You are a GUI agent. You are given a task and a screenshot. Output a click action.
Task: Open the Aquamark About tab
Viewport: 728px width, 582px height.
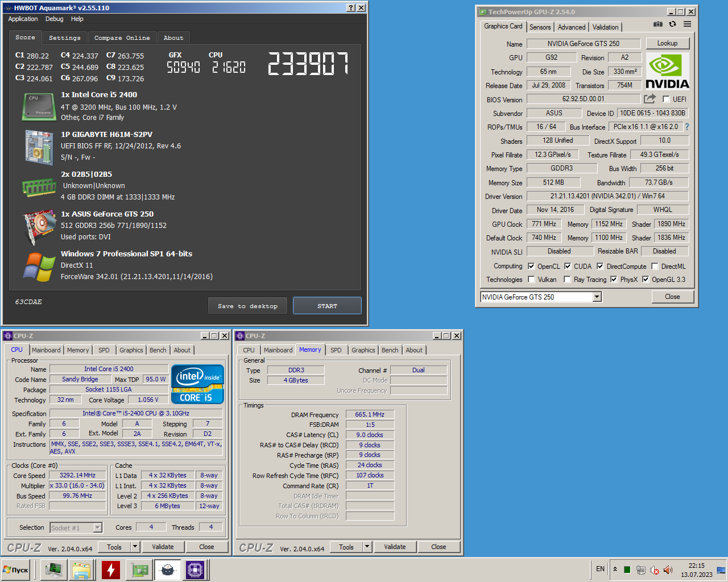tap(173, 38)
